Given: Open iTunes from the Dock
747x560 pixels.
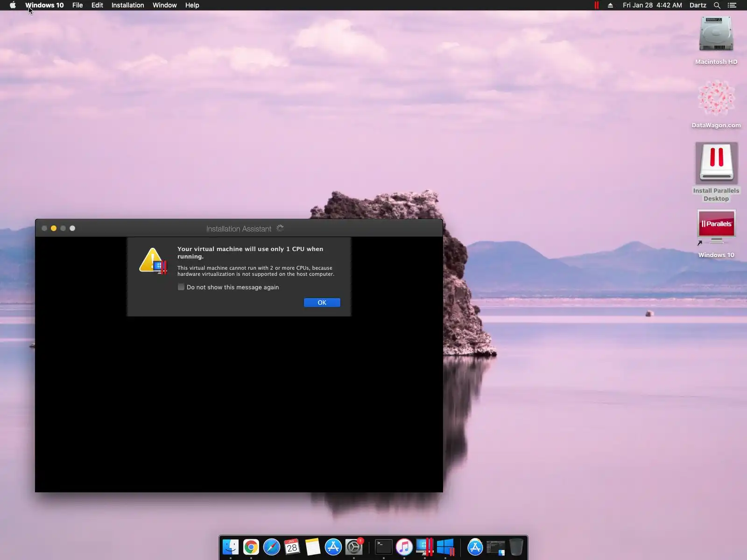Looking at the screenshot, I should (404, 547).
